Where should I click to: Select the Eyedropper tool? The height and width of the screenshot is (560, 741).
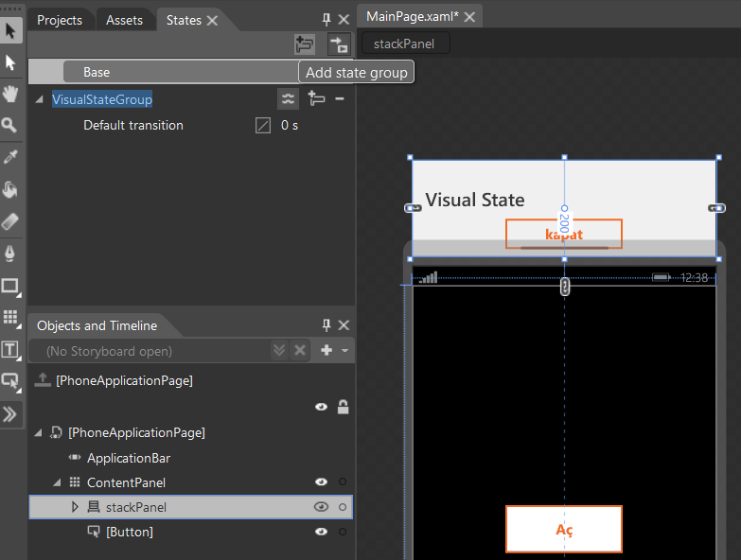coord(10,157)
